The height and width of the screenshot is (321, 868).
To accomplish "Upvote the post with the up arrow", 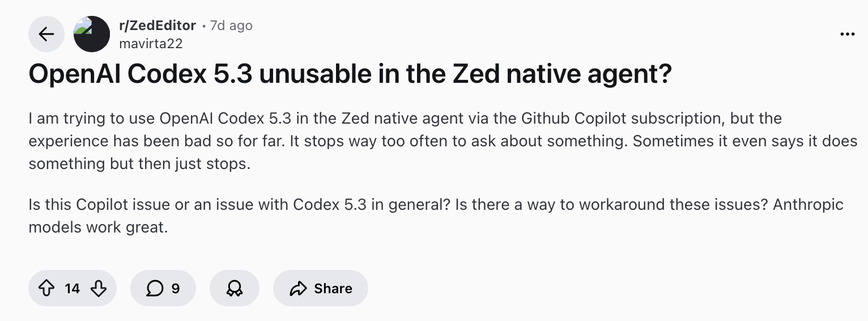I will pyautogui.click(x=46, y=289).
